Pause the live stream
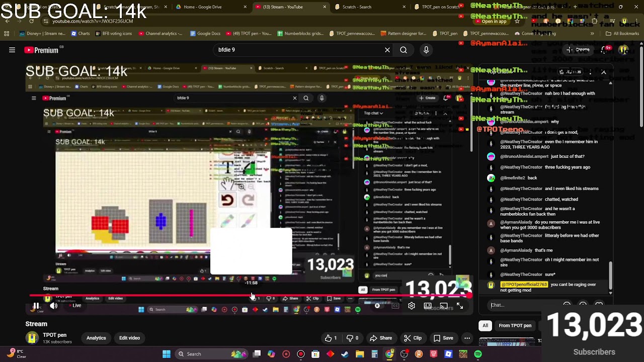The image size is (644, 362). coord(36,306)
